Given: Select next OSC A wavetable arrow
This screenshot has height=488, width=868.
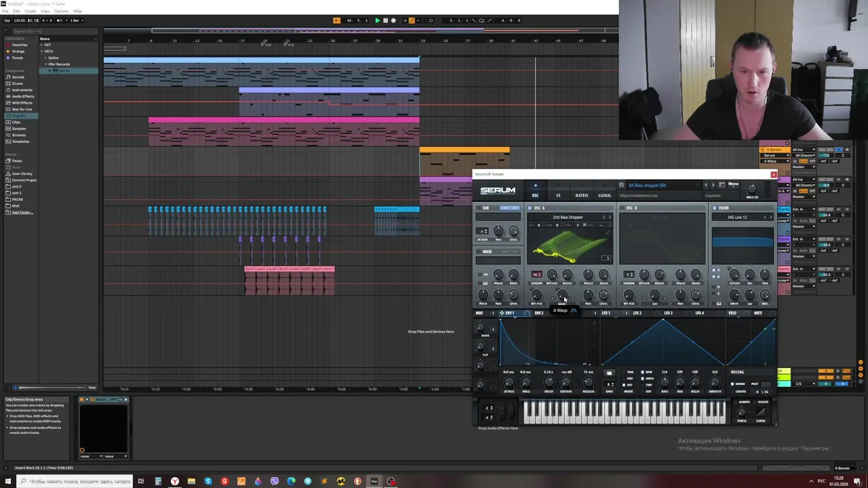Looking at the screenshot, I should point(610,217).
